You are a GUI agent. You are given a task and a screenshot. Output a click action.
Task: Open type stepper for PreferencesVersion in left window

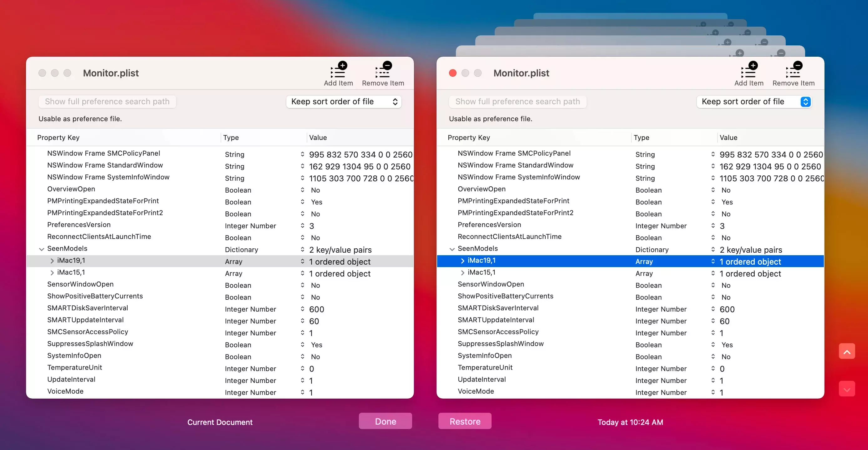[302, 226]
